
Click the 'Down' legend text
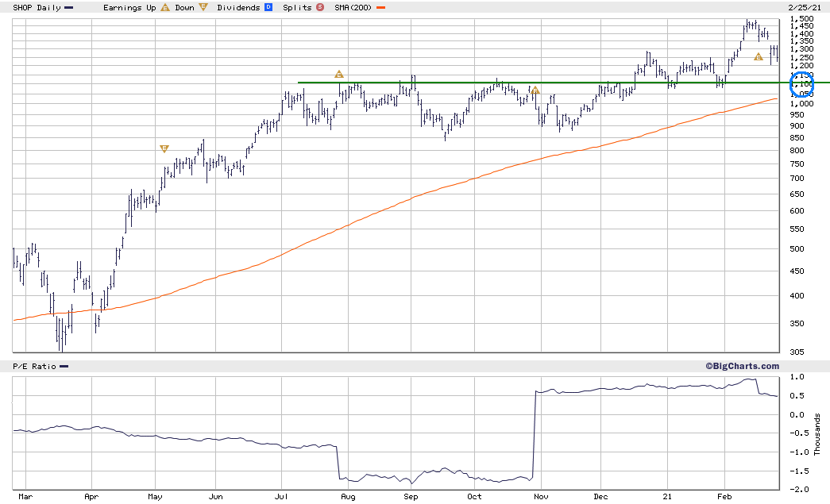[x=185, y=7]
